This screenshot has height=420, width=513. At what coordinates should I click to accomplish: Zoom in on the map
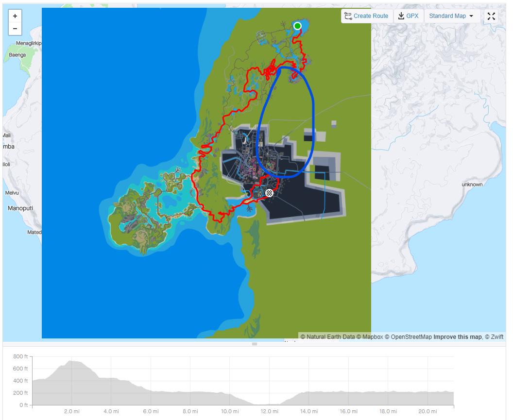(x=15, y=16)
